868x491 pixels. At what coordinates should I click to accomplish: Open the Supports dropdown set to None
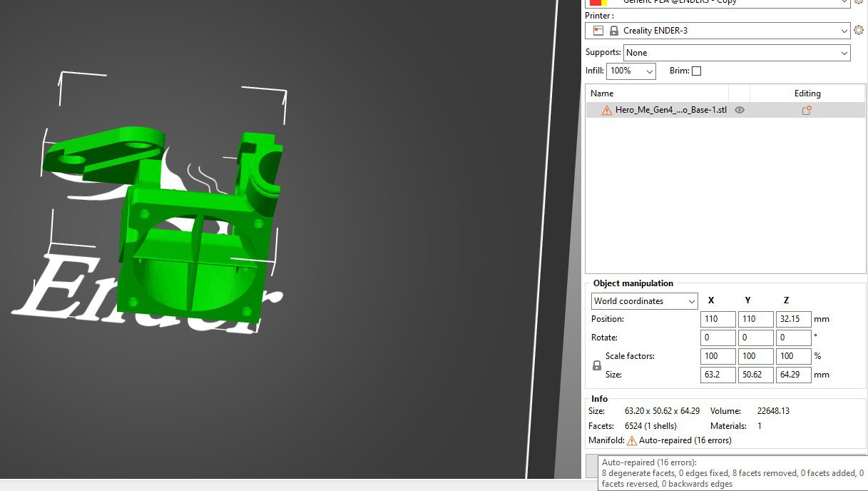tap(737, 53)
